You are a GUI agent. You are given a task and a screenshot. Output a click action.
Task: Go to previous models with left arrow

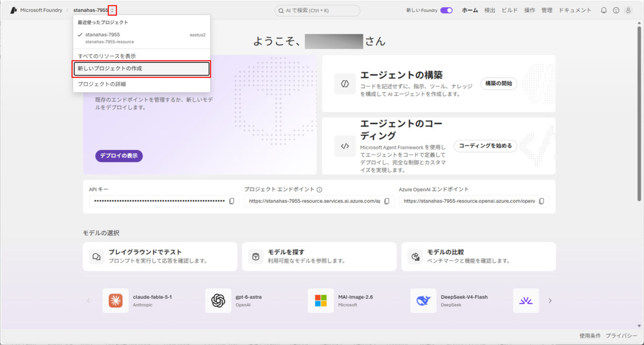pyautogui.click(x=89, y=300)
